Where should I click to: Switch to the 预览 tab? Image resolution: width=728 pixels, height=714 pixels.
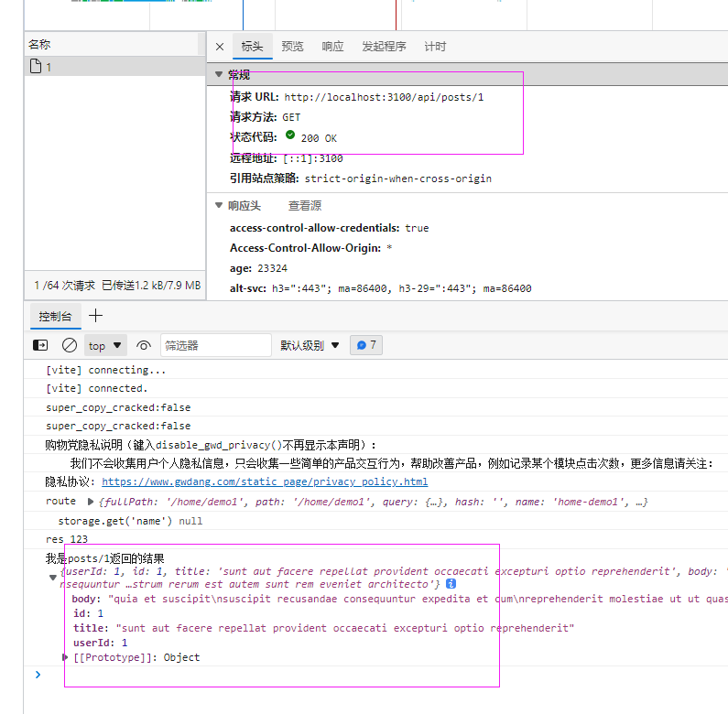[292, 47]
